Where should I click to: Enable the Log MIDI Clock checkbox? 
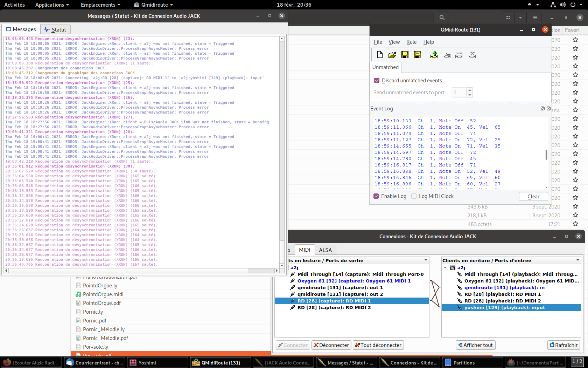pyautogui.click(x=414, y=196)
